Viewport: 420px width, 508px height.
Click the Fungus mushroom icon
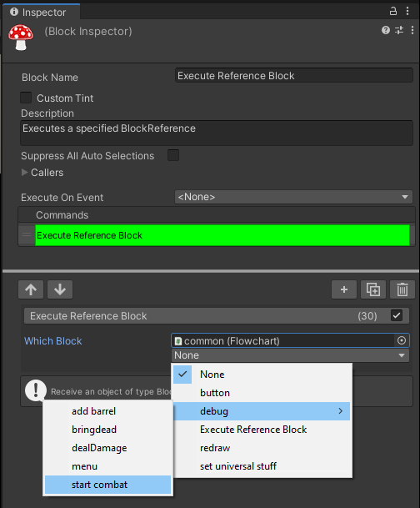click(x=21, y=38)
